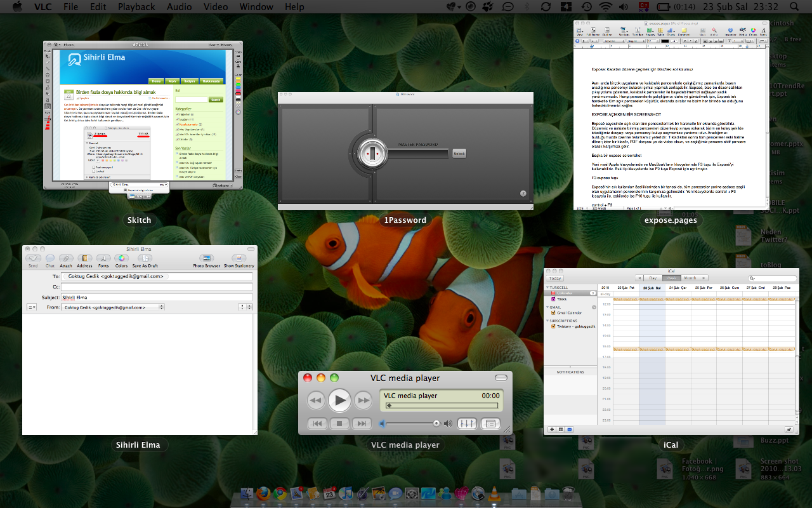The height and width of the screenshot is (508, 812).
Task: Uncheck the Tasks calendar checkbox in iCal
Action: click(554, 298)
